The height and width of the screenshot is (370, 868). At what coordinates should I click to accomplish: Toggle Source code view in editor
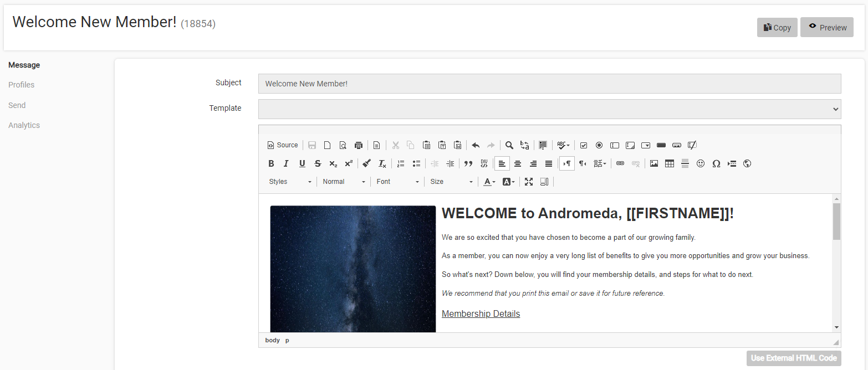point(283,145)
